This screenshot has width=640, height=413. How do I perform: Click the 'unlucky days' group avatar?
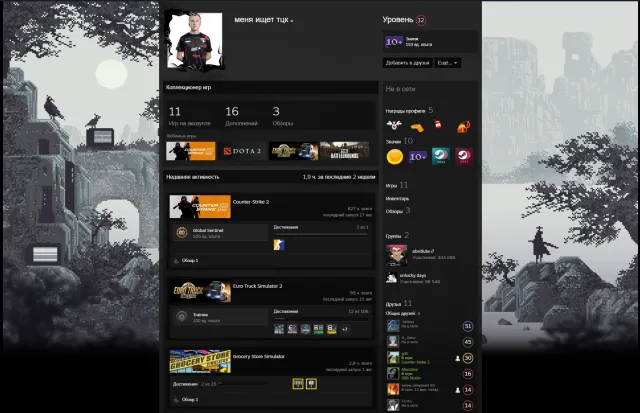coord(391,278)
